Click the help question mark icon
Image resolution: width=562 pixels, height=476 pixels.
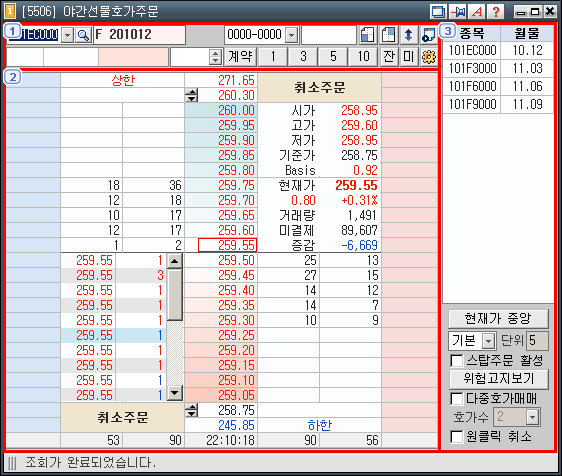click(x=496, y=12)
